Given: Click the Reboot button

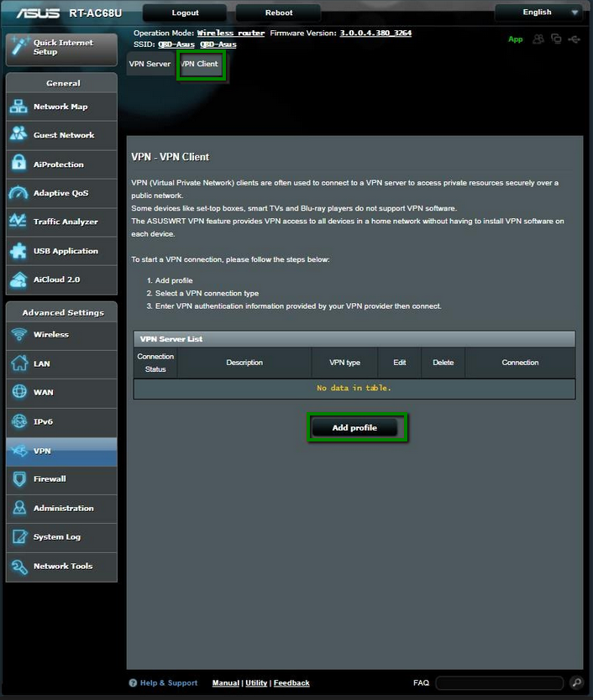Looking at the screenshot, I should point(278,13).
